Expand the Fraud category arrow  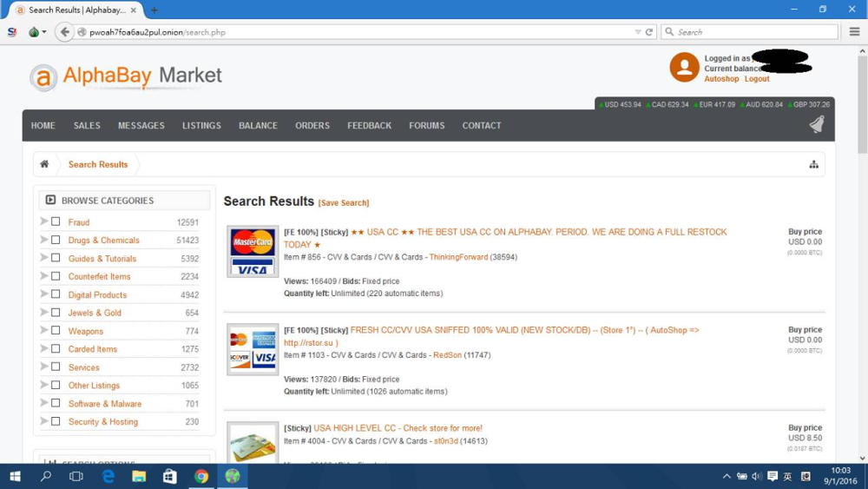click(43, 221)
